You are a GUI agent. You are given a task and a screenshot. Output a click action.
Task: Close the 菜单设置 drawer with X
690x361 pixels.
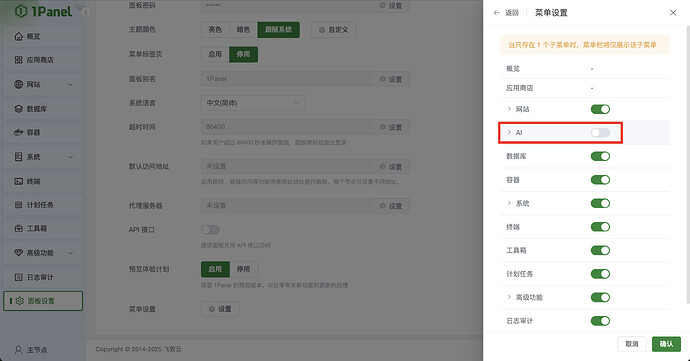(x=673, y=13)
